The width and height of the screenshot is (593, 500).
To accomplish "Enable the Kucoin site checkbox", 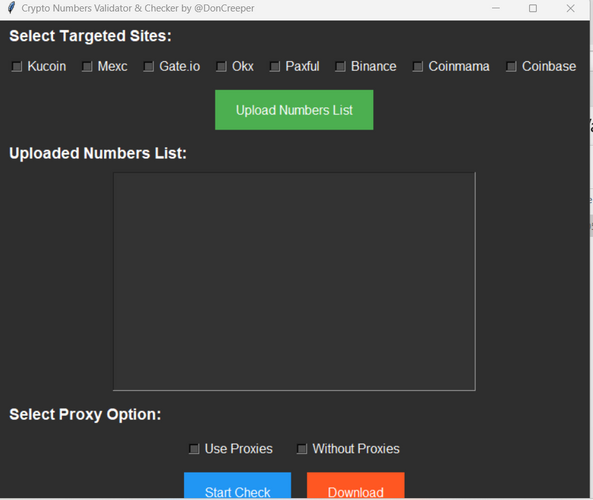I will [17, 67].
